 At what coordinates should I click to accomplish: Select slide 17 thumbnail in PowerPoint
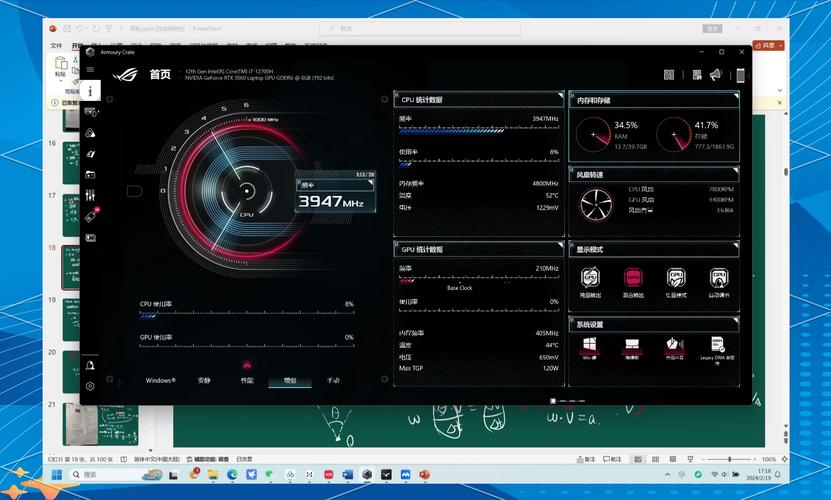coord(70,215)
